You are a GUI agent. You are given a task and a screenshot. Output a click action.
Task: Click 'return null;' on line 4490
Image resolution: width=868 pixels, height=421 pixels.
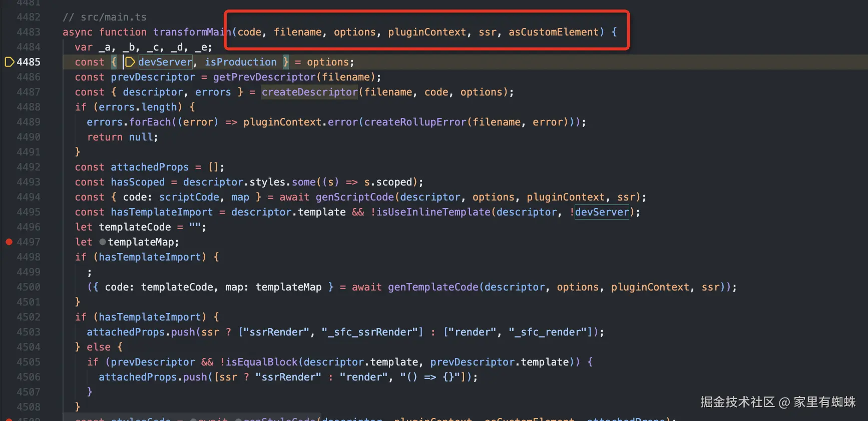point(123,137)
